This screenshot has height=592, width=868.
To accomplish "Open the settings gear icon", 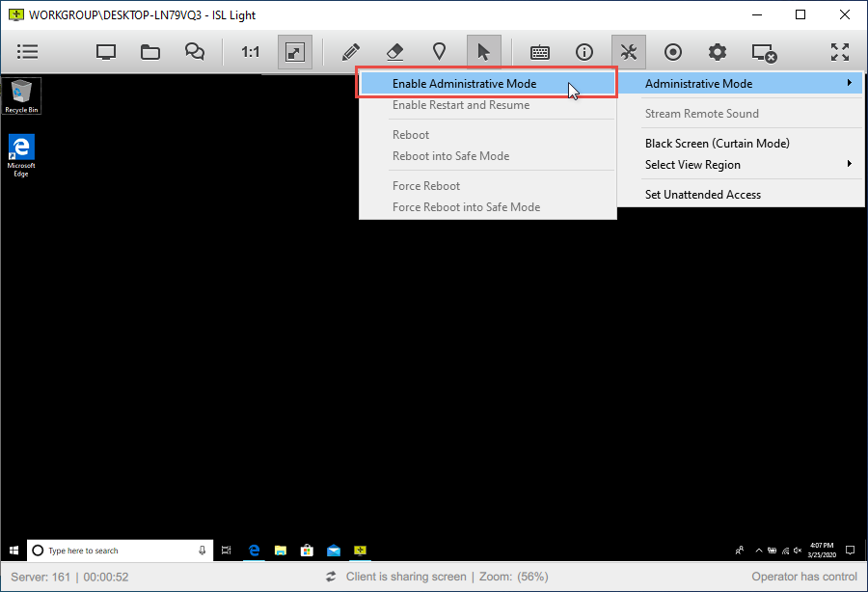I will (x=718, y=52).
